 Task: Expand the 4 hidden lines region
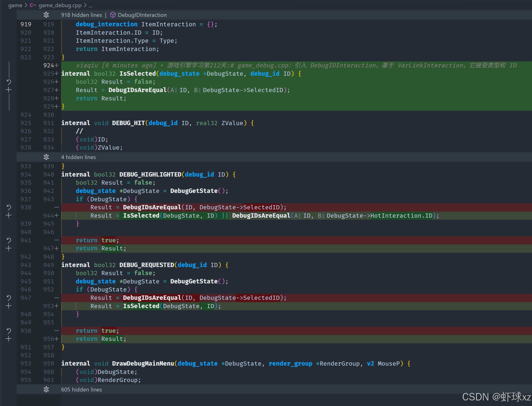point(46,157)
